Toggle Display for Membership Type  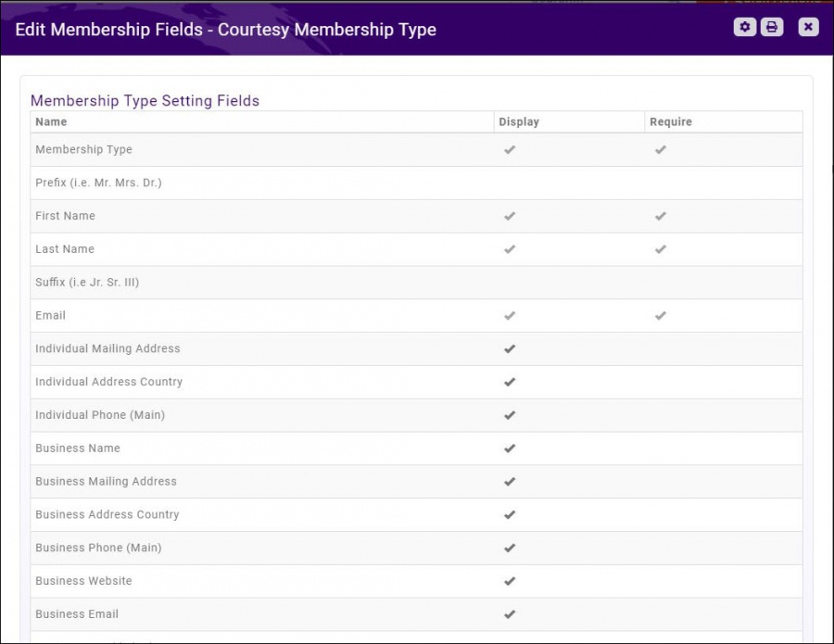point(509,149)
